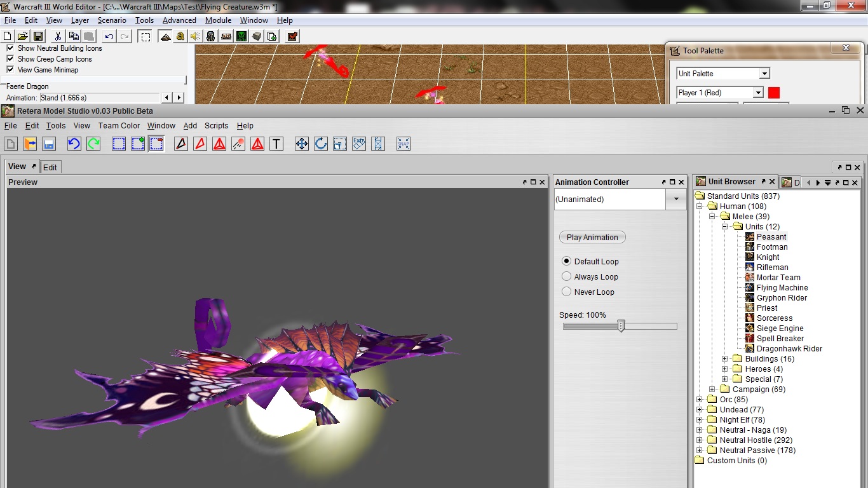
Task: Collapse the Melee (39) folder
Action: pos(712,217)
